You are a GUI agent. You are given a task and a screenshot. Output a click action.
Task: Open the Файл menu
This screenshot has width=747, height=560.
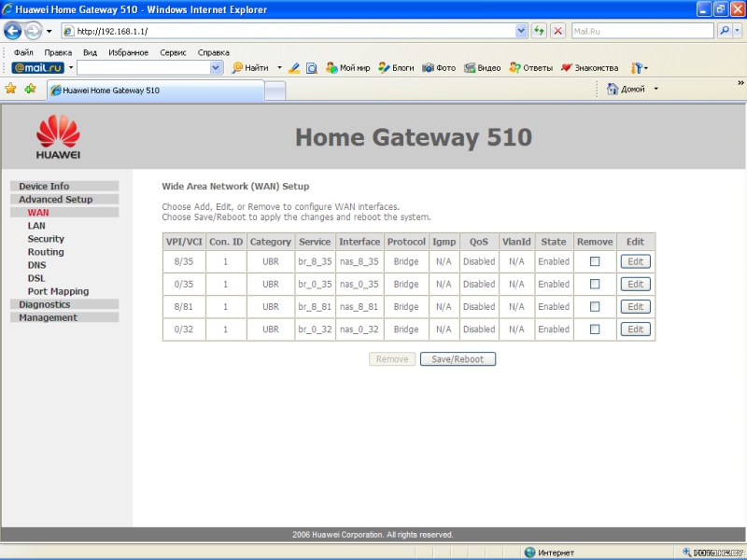point(23,52)
